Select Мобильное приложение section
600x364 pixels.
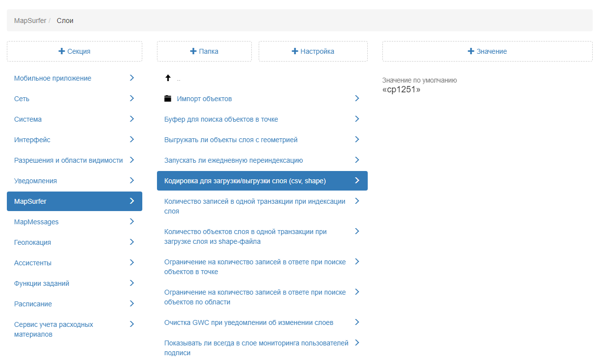[x=74, y=78]
